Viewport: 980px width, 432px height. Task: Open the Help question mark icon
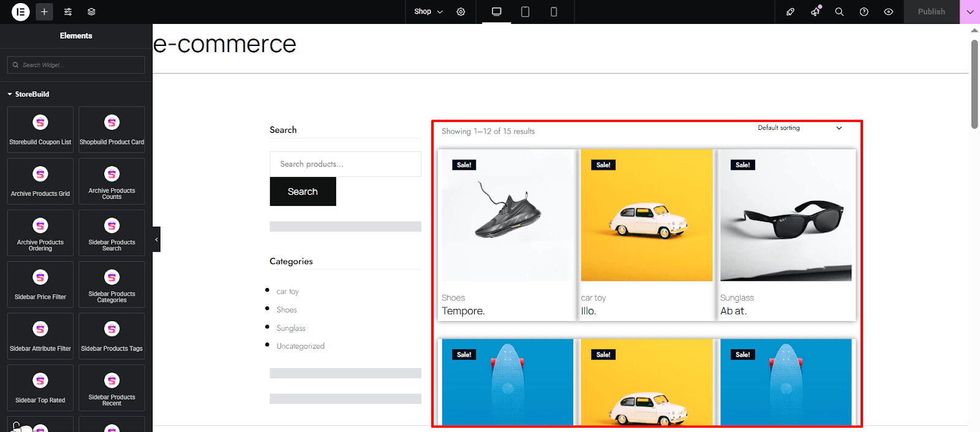[x=864, y=12]
